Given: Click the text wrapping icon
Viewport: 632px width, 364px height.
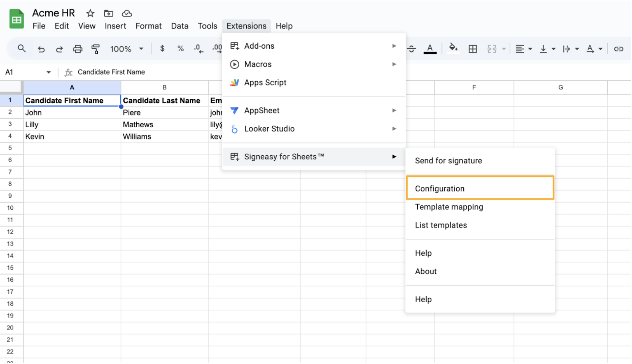Looking at the screenshot, I should tap(566, 49).
